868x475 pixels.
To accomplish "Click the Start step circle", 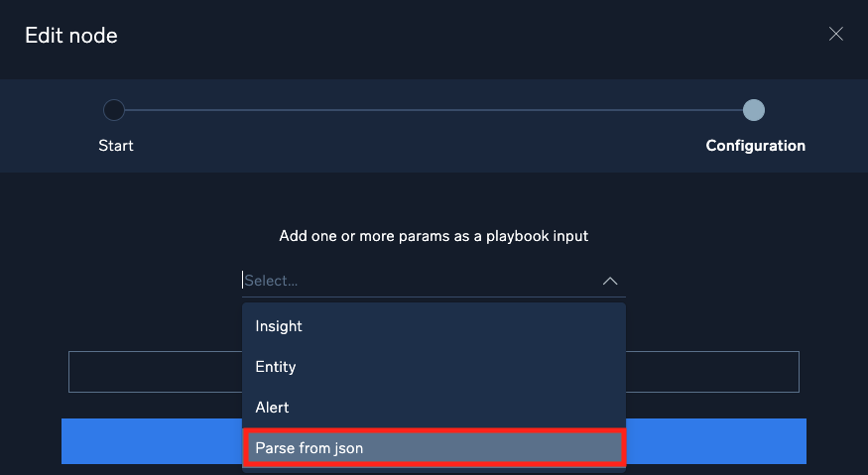I will 114,110.
